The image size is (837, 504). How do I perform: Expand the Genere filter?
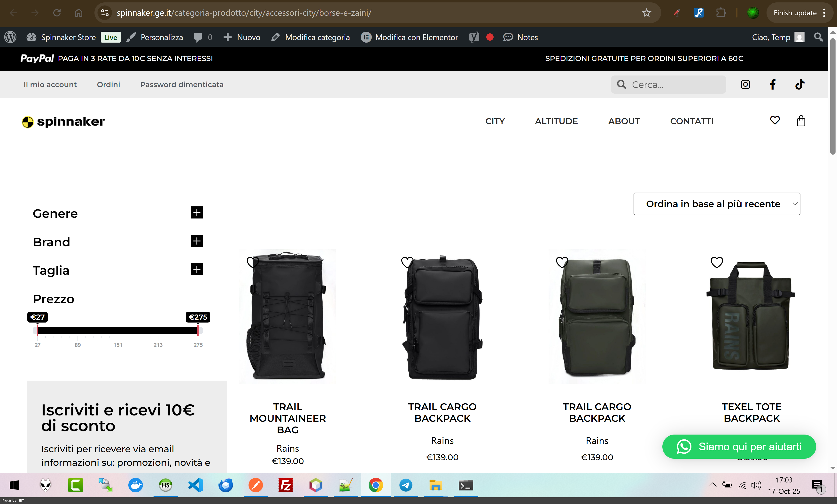coord(197,213)
